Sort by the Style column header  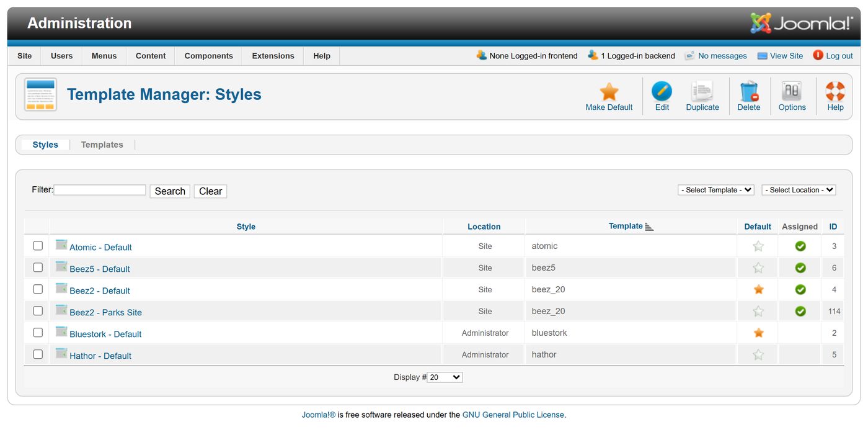point(246,227)
